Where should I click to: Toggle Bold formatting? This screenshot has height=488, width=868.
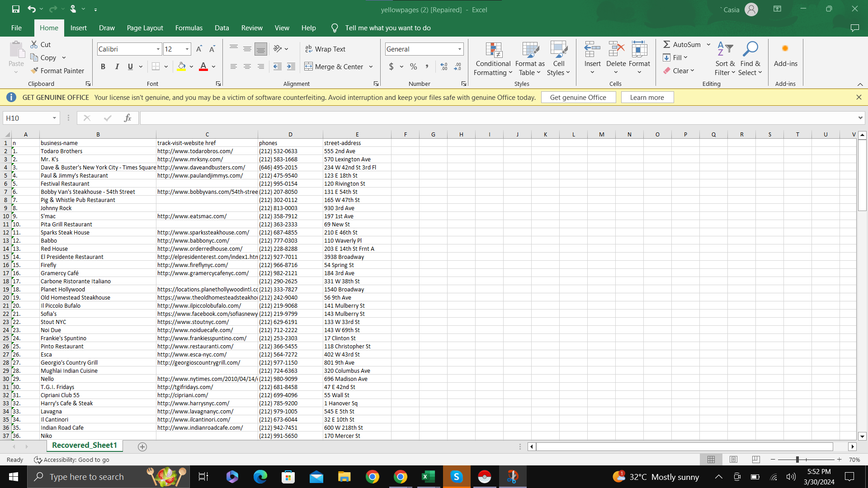point(103,66)
